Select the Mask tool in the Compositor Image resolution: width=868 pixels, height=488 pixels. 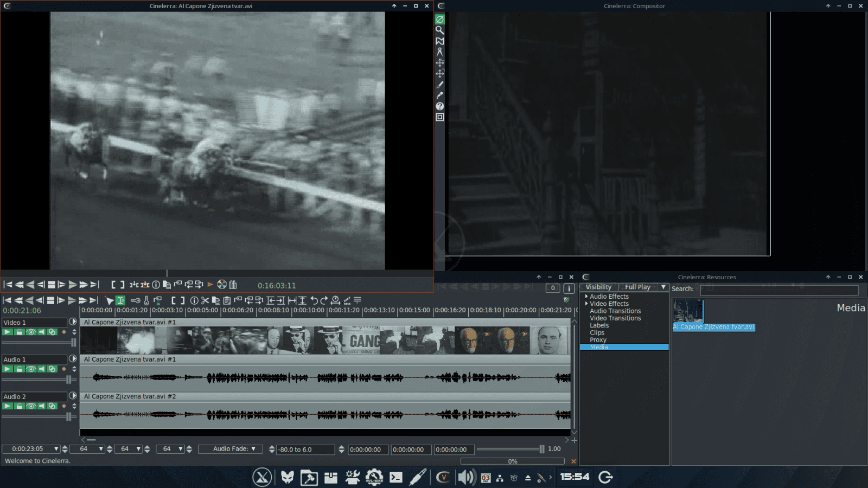tap(440, 41)
